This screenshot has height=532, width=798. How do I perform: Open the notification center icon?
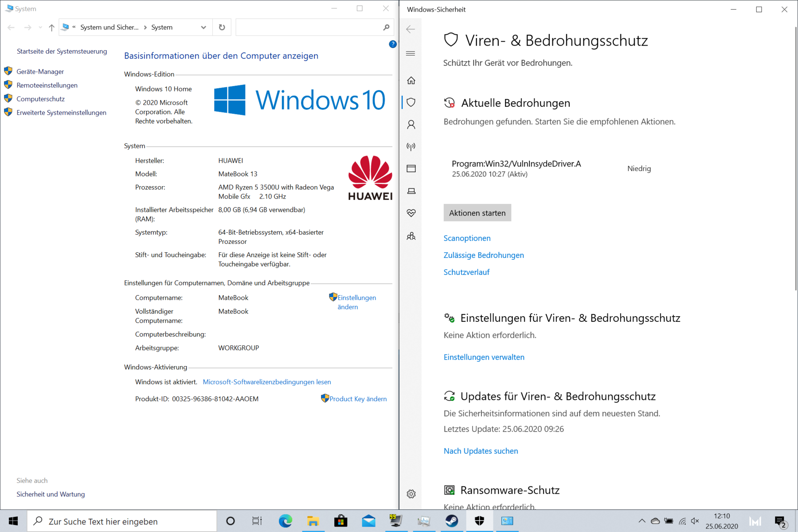click(780, 521)
